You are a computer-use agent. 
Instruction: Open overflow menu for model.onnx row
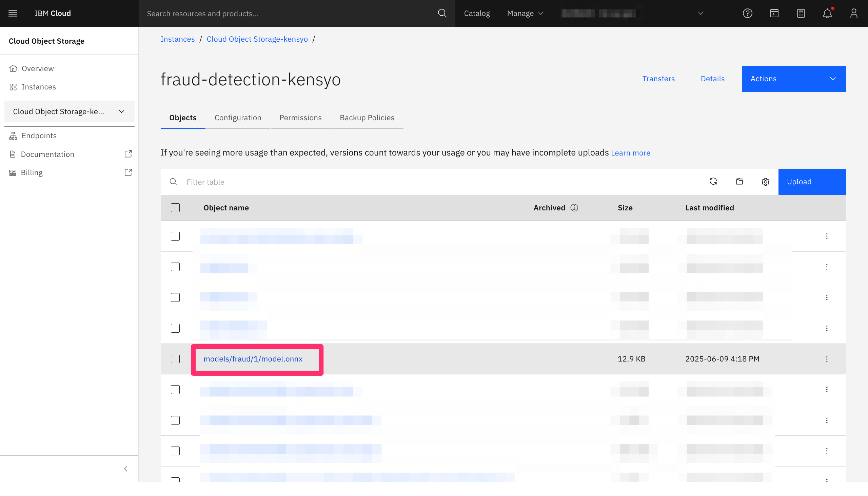click(x=827, y=359)
